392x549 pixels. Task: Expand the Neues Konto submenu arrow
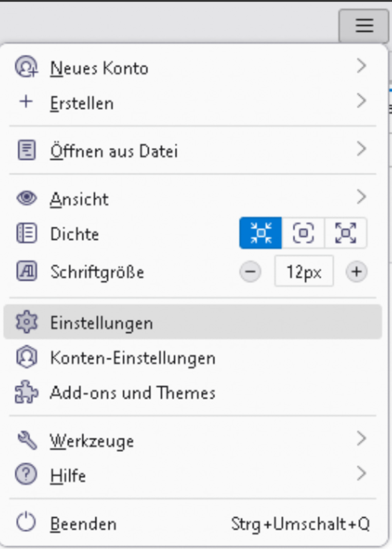tap(362, 67)
